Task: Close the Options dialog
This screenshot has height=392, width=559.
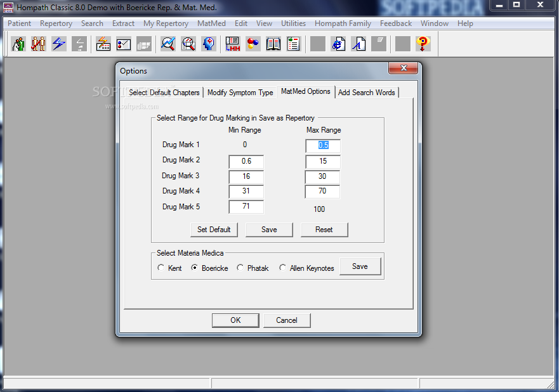Action: (403, 68)
